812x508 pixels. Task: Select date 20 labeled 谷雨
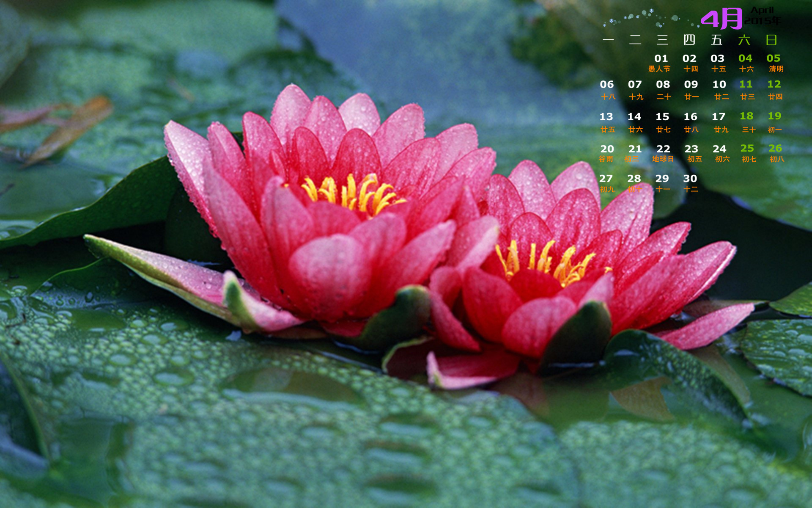(607, 149)
